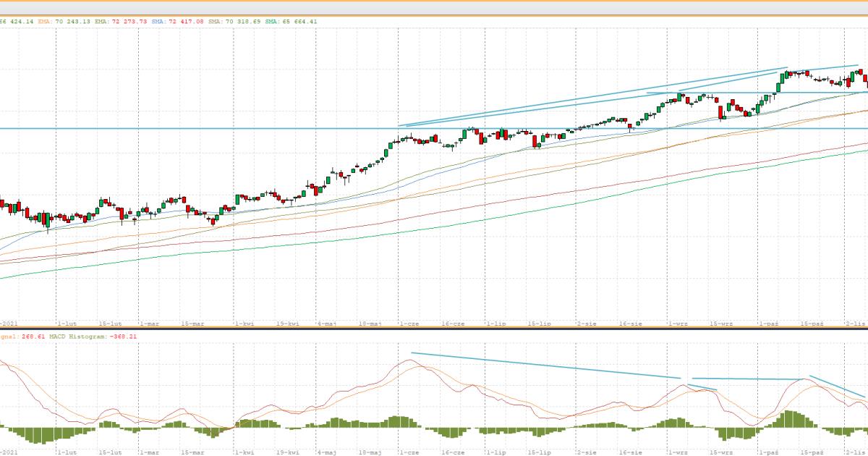Click 15-mar date on bottom MACD axis
The width and height of the screenshot is (868, 456).
pyautogui.click(x=193, y=452)
